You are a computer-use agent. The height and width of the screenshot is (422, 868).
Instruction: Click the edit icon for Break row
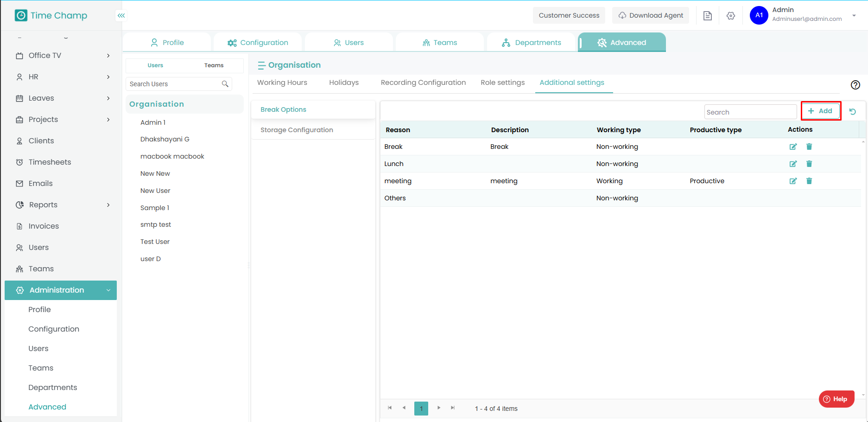[x=793, y=147]
